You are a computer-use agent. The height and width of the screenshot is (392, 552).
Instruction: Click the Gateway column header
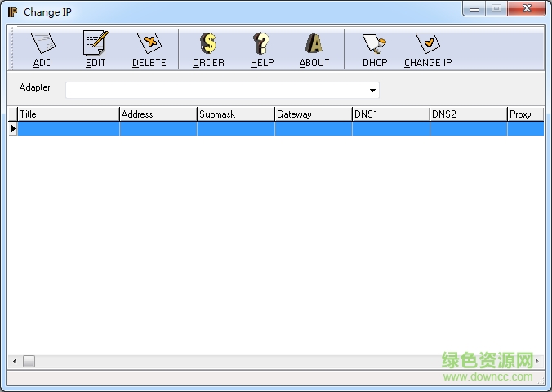tap(313, 114)
